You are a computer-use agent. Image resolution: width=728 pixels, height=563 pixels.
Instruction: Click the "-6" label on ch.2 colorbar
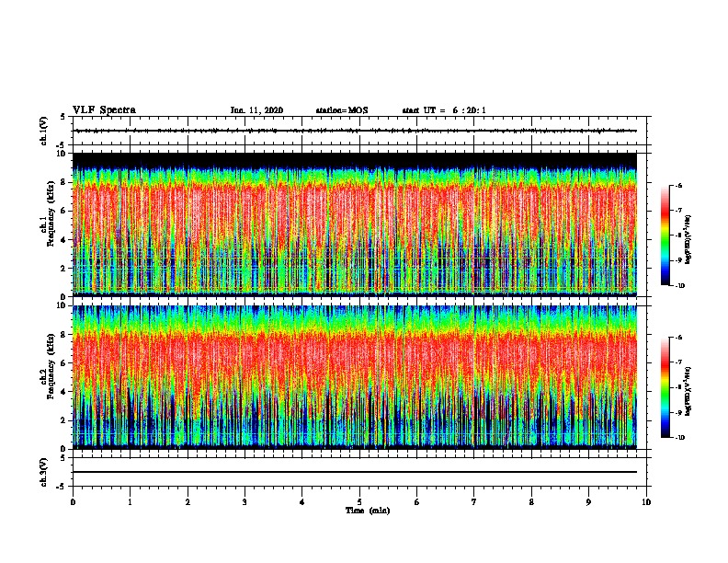tap(678, 338)
